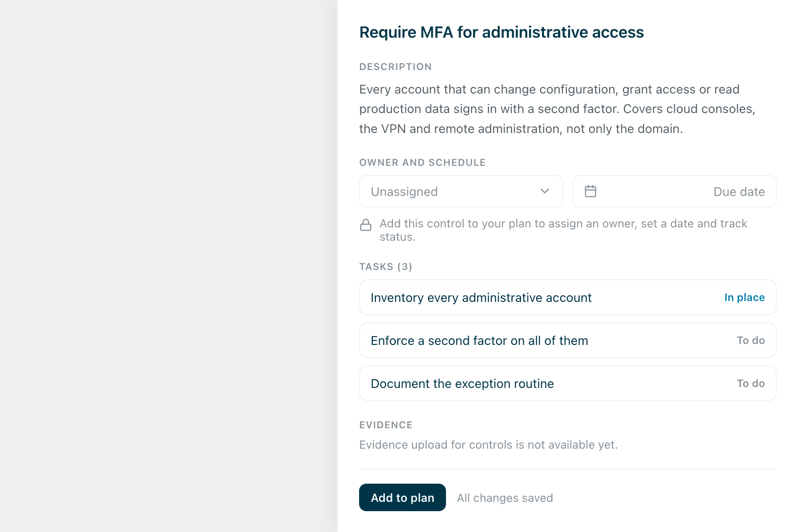The width and height of the screenshot is (798, 532).
Task: Toggle 'To do' status on enforce second factor task
Action: (x=751, y=340)
